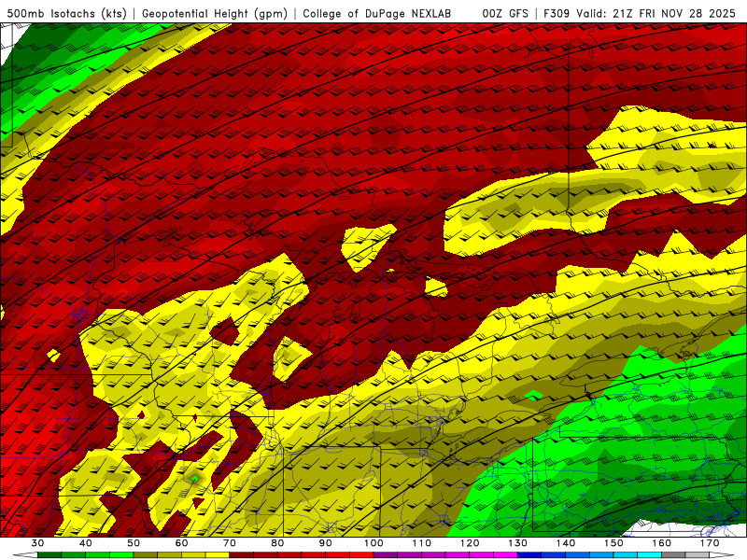
Task: Click the '130' label on the color scale
Action: coord(518,543)
